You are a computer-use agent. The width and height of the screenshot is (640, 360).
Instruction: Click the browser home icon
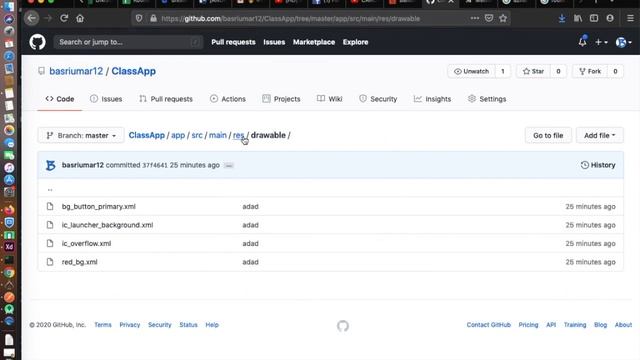80,18
